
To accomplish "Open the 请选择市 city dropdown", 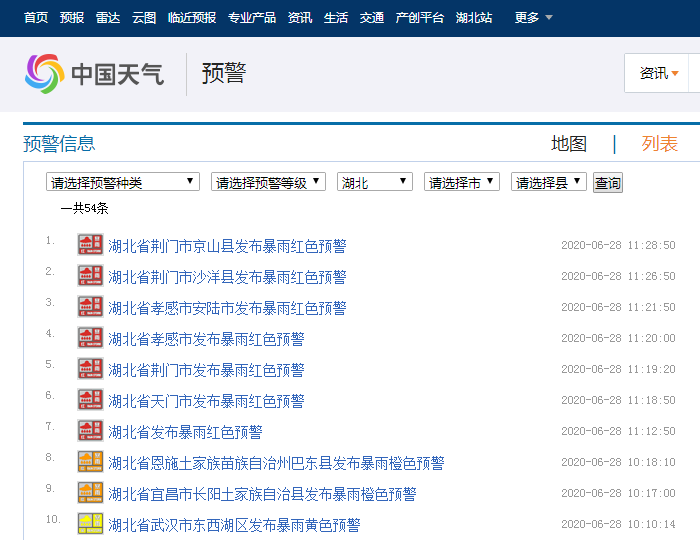I will pos(462,182).
